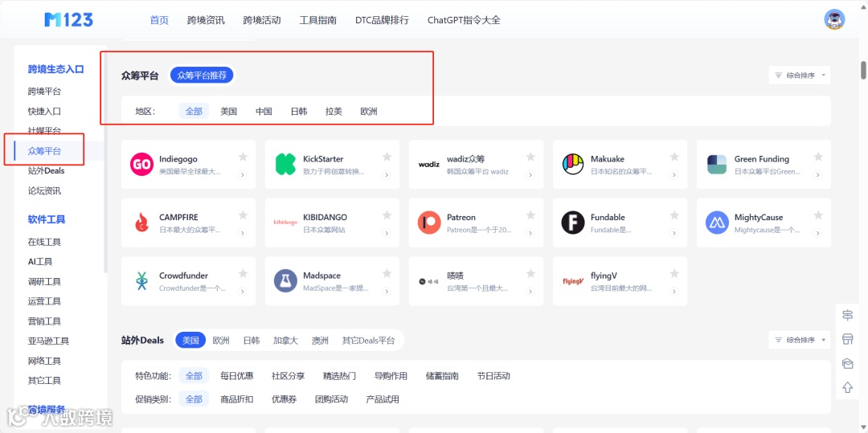Open ChatGPT指令大全 in the top navigation
868x433 pixels.
pyautogui.click(x=464, y=20)
